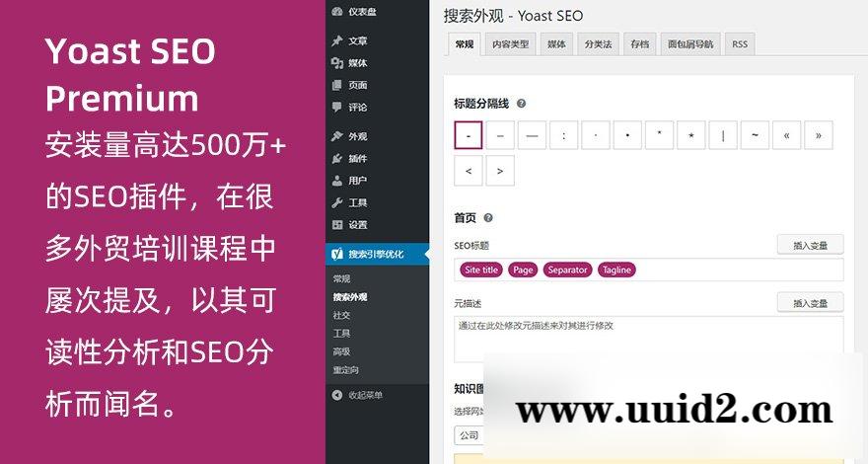Select the "<" separator option

469,171
